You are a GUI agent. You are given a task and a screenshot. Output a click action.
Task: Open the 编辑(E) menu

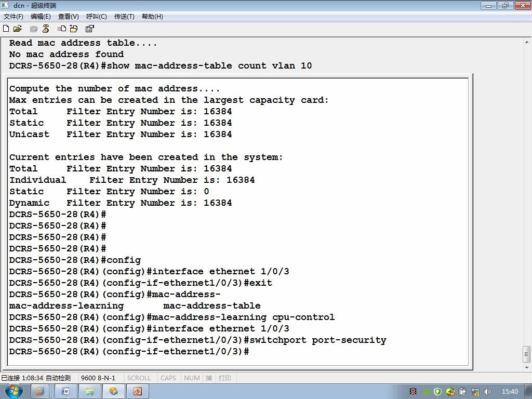click(x=41, y=17)
